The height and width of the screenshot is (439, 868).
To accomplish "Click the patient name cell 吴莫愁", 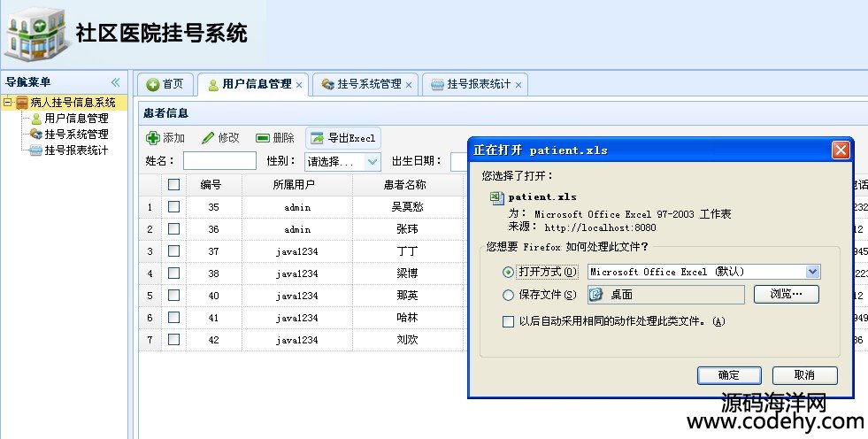I will [407, 207].
